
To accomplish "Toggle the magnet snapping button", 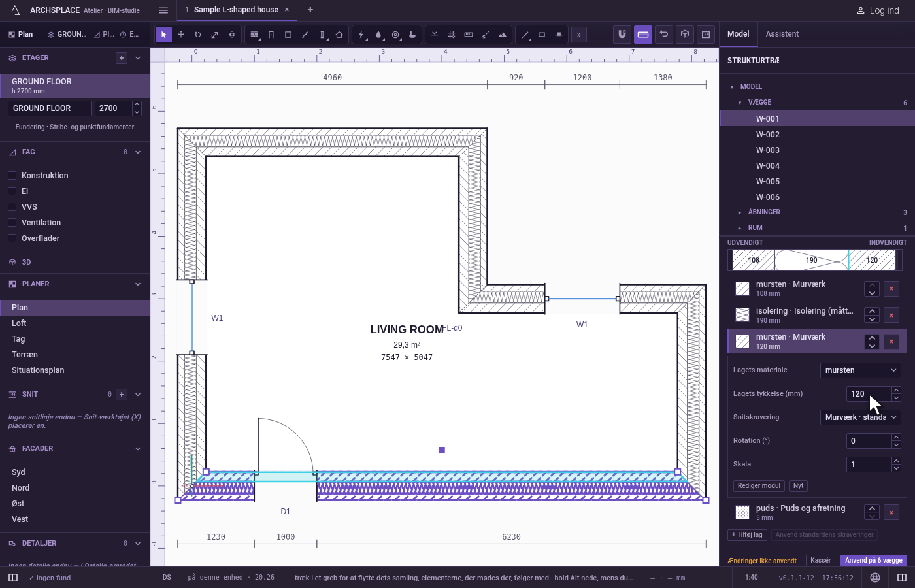I will 622,34.
